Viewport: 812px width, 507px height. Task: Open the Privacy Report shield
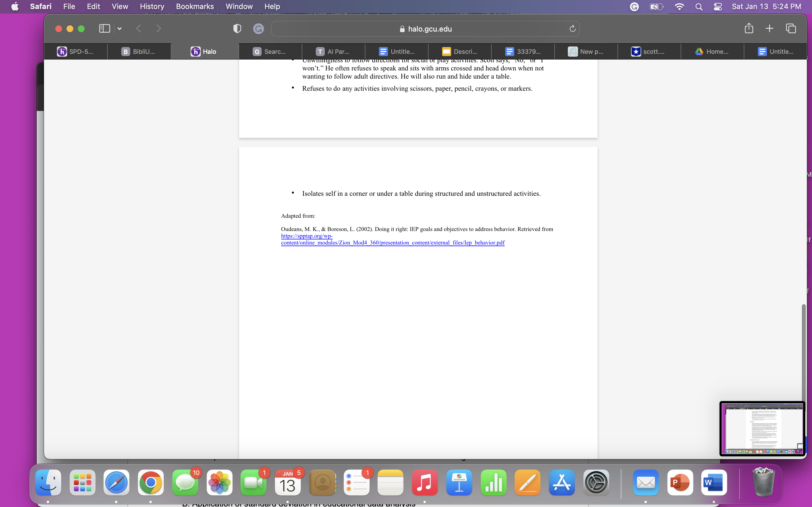(x=237, y=28)
